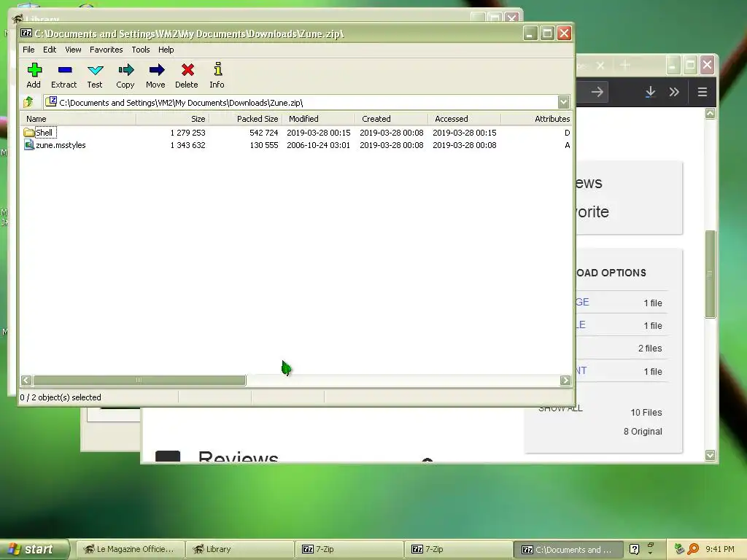Screen dimensions: 747x560
Task: Click status bar objects selected text
Action: click(61, 397)
